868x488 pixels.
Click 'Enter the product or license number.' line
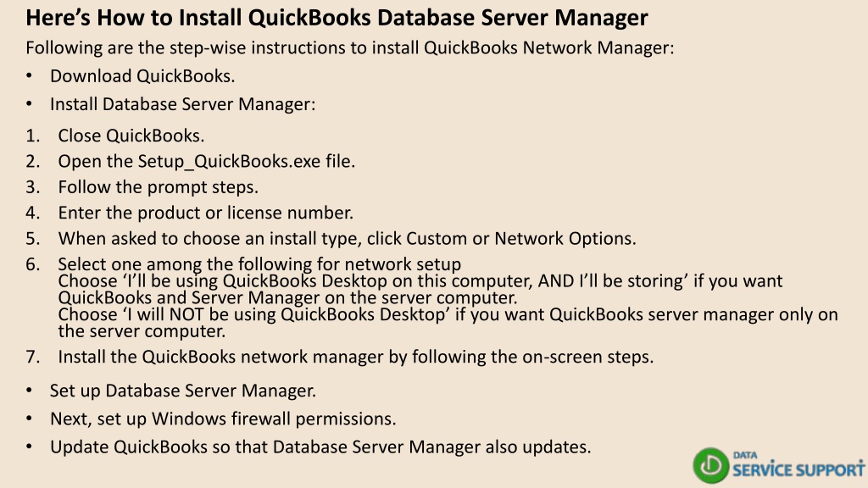pyautogui.click(x=205, y=213)
